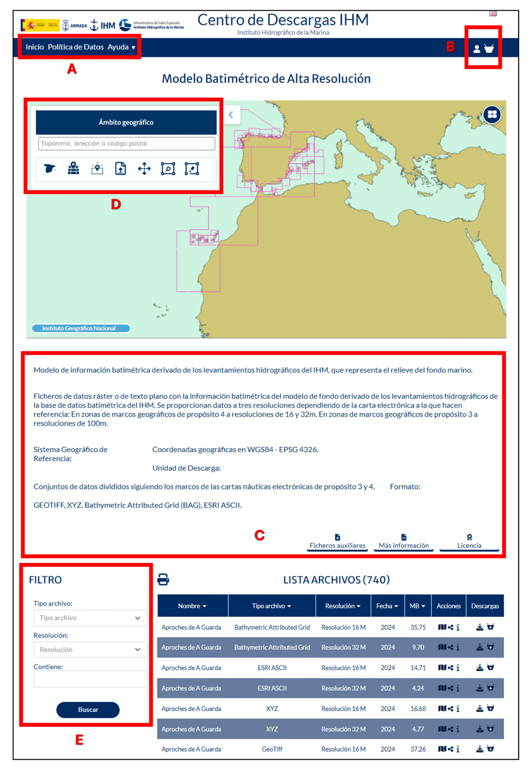Switch language with the UK flag icon
Viewport: 532px width, 771px height.
coord(493,13)
